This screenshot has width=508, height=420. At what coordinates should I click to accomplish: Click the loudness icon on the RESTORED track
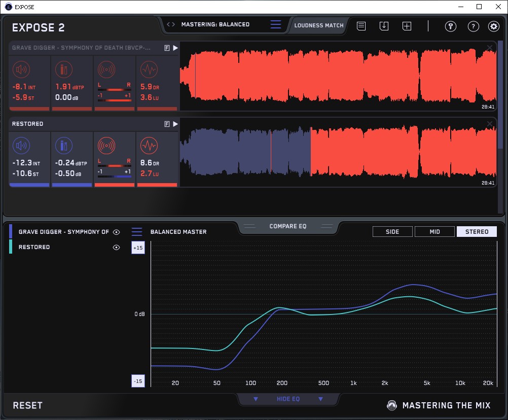tap(21, 146)
